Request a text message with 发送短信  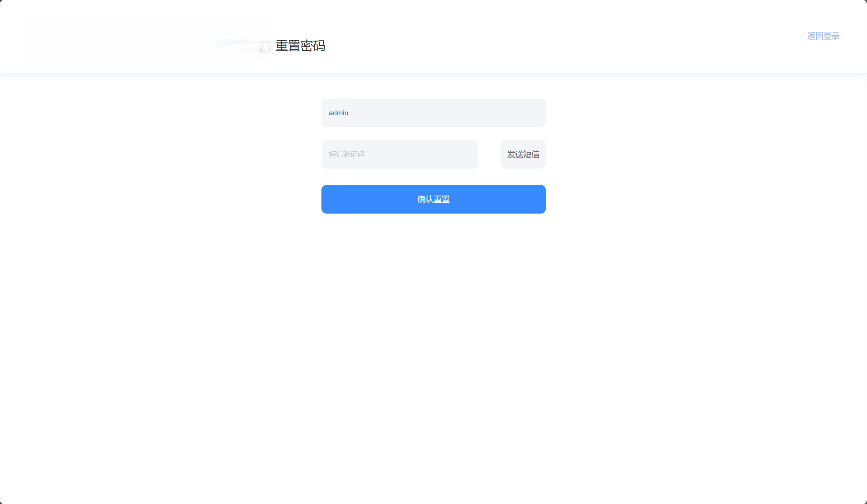[523, 154]
